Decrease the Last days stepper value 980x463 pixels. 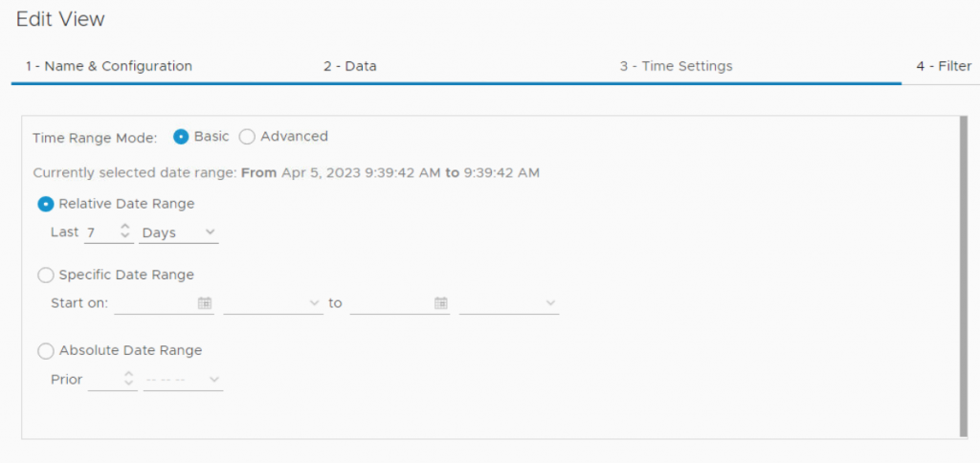pos(124,237)
